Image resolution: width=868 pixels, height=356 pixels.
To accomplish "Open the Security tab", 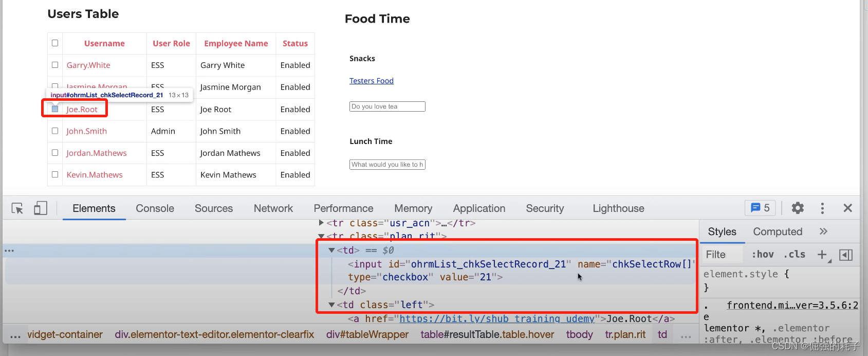I will [545, 208].
